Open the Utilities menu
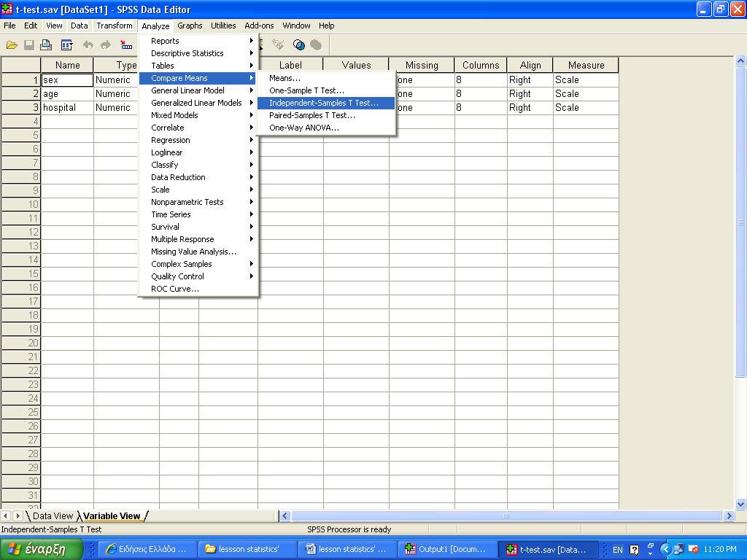Screen dimensions: 747x560 (x=223, y=26)
